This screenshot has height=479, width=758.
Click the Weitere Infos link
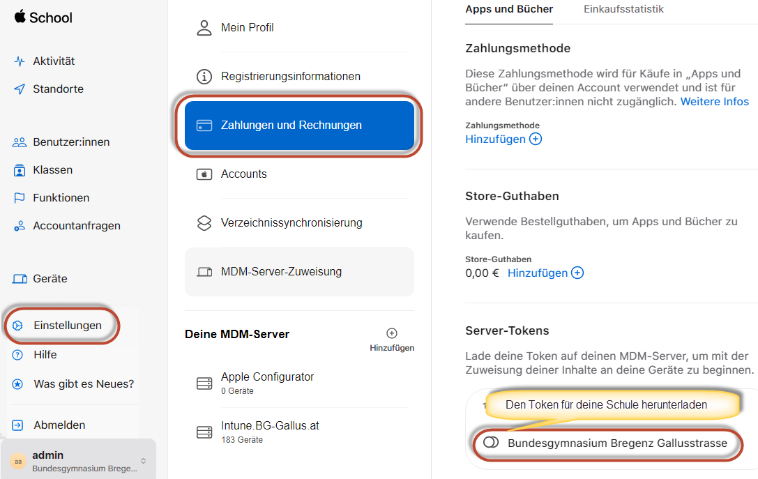point(714,102)
